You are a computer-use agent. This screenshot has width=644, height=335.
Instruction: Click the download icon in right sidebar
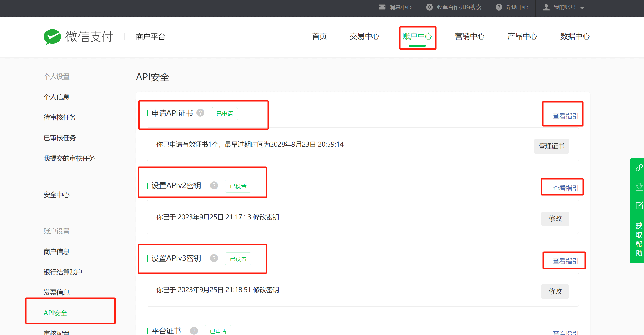tap(639, 186)
